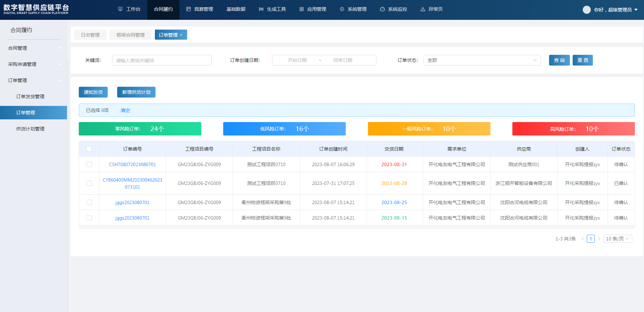Click the orange date 2023-08-28
The image size is (644, 312).
[x=394, y=183]
